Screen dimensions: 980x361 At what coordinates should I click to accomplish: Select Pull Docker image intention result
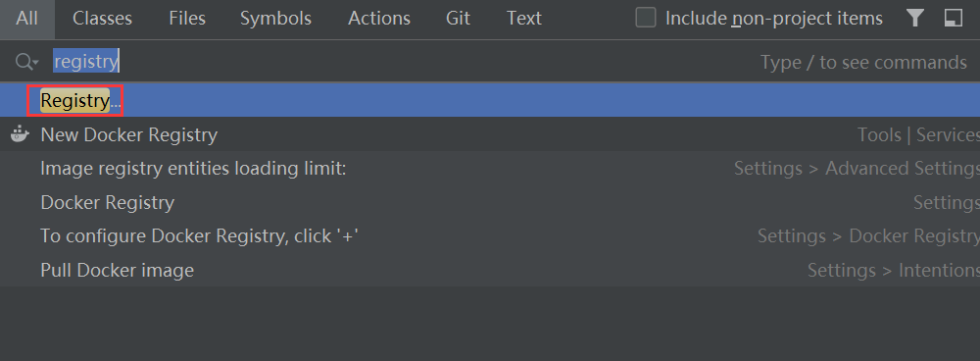pyautogui.click(x=490, y=271)
